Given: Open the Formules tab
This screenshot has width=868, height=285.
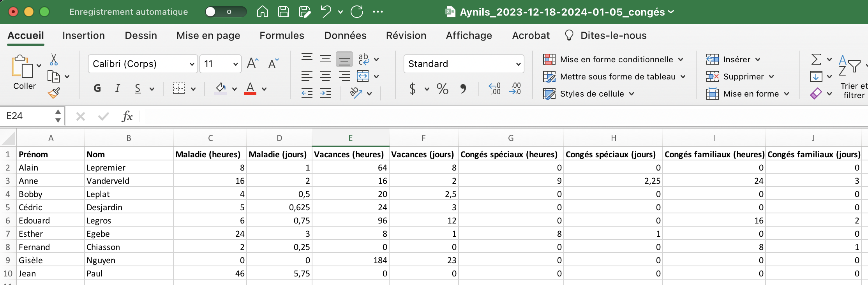Looking at the screenshot, I should [282, 35].
